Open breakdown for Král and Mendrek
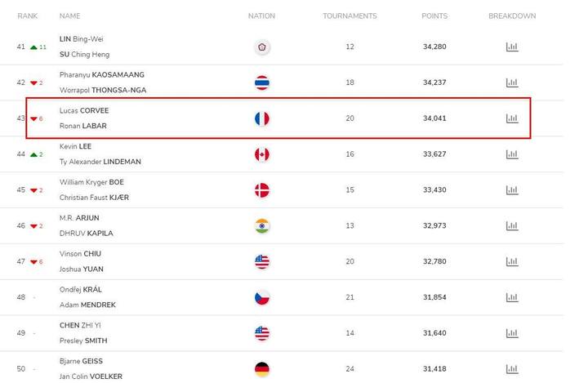This screenshot has height=383, width=588. pos(512,297)
